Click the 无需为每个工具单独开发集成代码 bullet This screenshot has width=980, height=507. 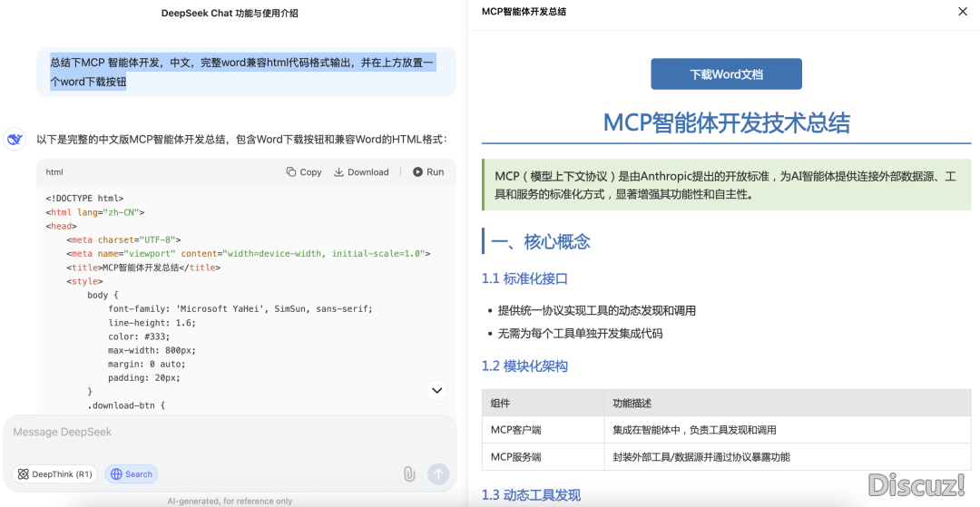580,334
